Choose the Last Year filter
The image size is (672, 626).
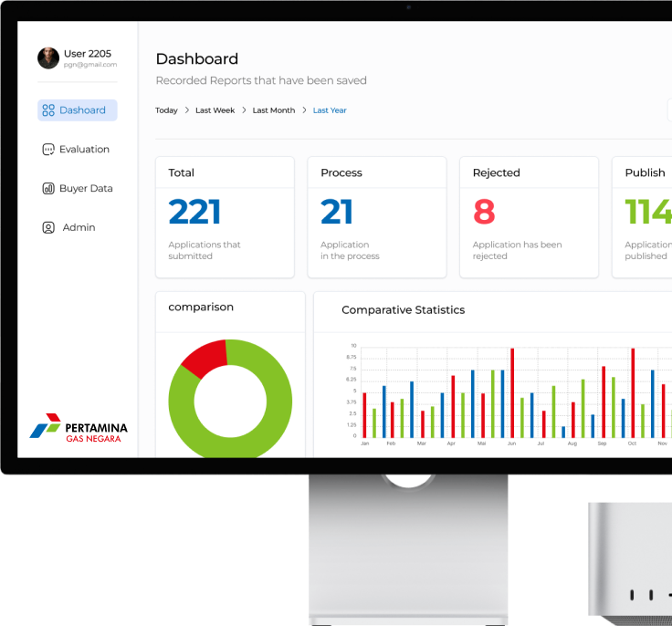(x=330, y=110)
